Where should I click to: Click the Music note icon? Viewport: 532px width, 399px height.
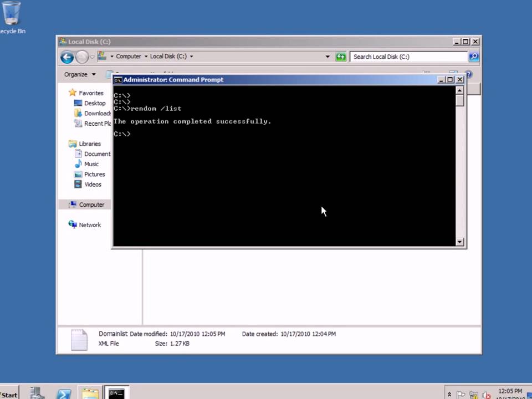[78, 164]
